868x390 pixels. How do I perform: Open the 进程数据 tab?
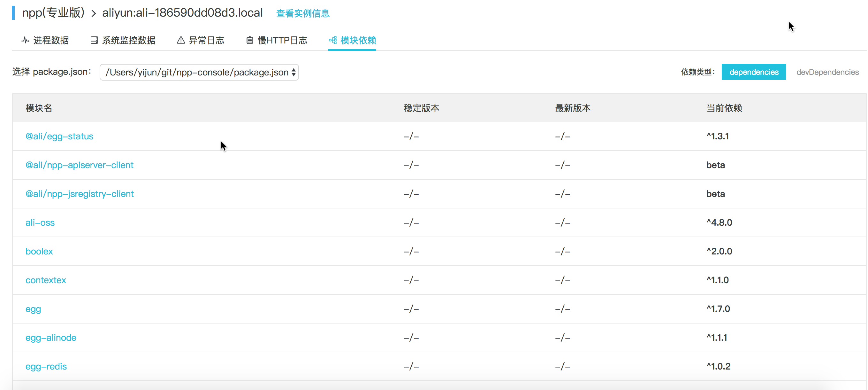50,41
